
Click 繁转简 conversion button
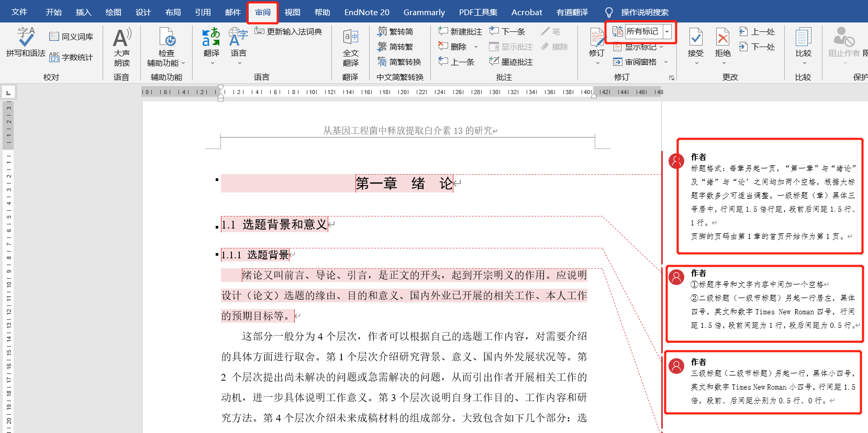click(395, 32)
